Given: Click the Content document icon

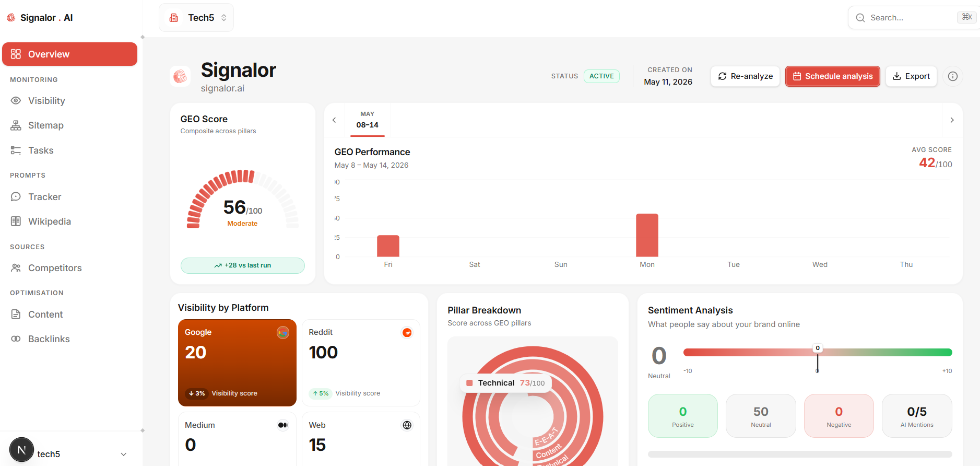Looking at the screenshot, I should [16, 314].
